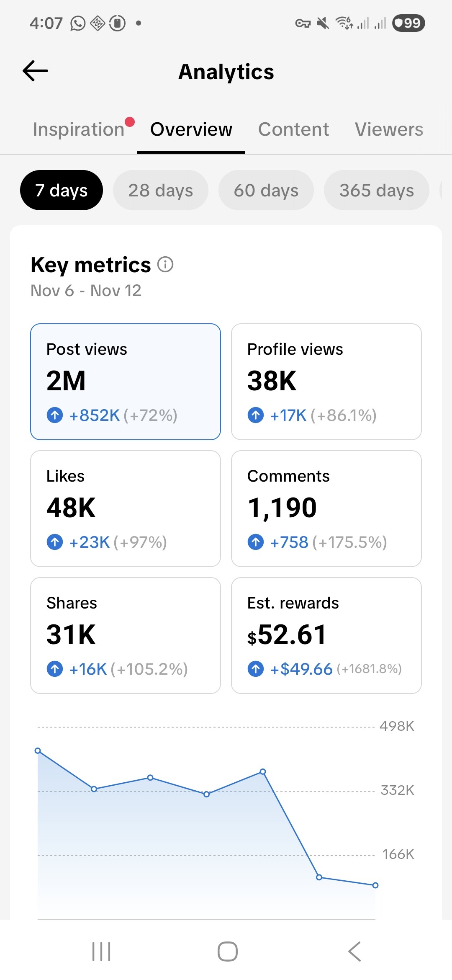Select the 60 days time range
452x980 pixels.
pos(266,191)
